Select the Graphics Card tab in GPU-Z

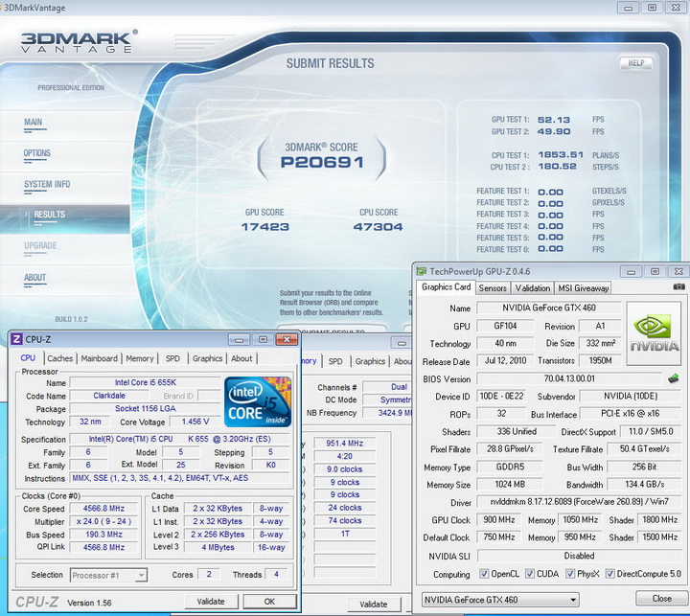click(446, 286)
